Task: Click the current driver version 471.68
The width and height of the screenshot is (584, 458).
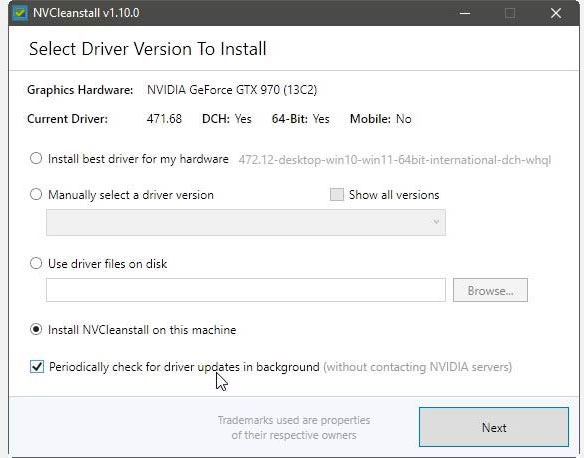Action: [x=164, y=119]
